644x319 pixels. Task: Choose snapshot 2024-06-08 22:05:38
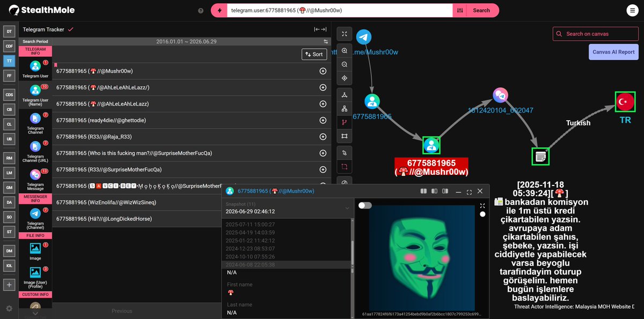pyautogui.click(x=250, y=264)
